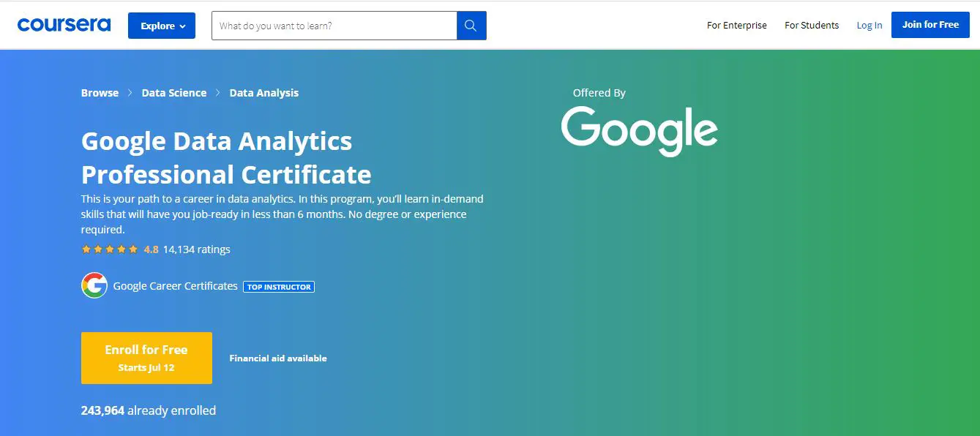Image resolution: width=980 pixels, height=436 pixels.
Task: Open the Google Career Certificates instructor link
Action: point(175,286)
